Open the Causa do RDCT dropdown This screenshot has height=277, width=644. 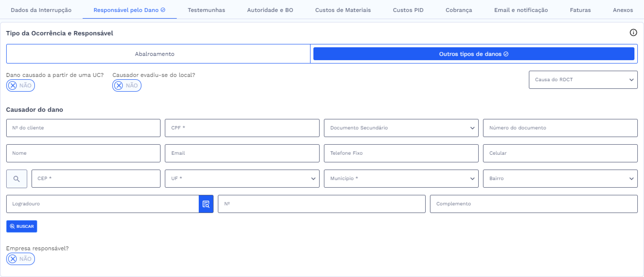(583, 80)
